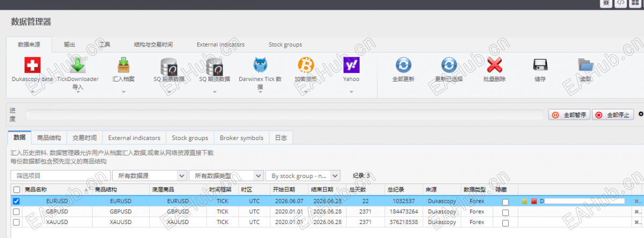Open Darwinex Tick data owl icon
The width and height of the screenshot is (644, 238).
coord(260,65)
